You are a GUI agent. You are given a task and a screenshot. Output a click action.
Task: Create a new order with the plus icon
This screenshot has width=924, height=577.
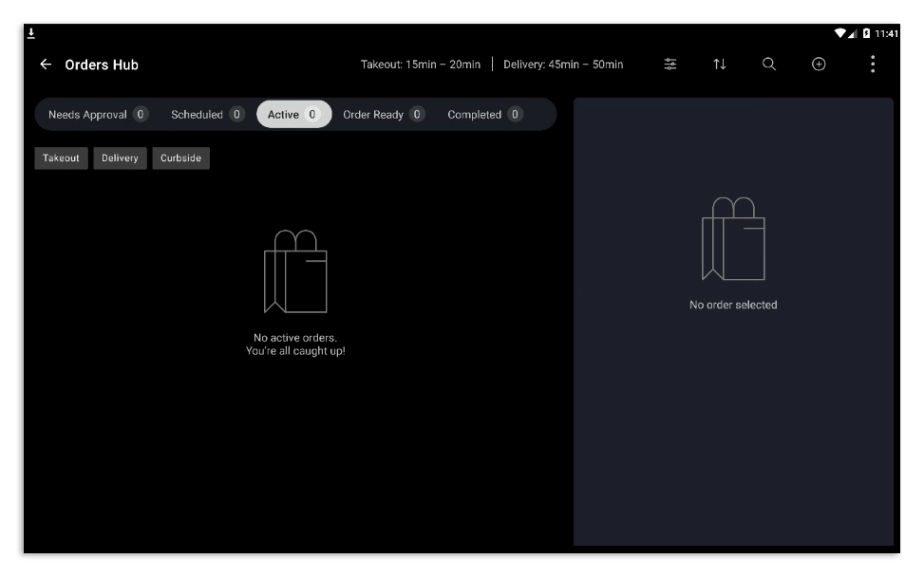818,65
